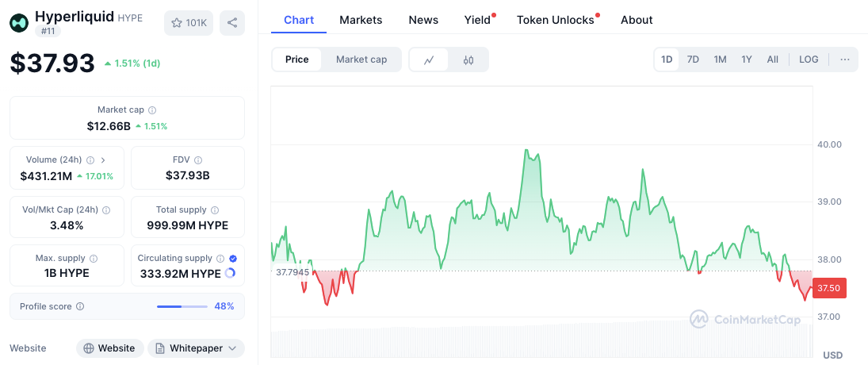Click the Hyperliquid logo icon
The image size is (868, 365).
(20, 22)
